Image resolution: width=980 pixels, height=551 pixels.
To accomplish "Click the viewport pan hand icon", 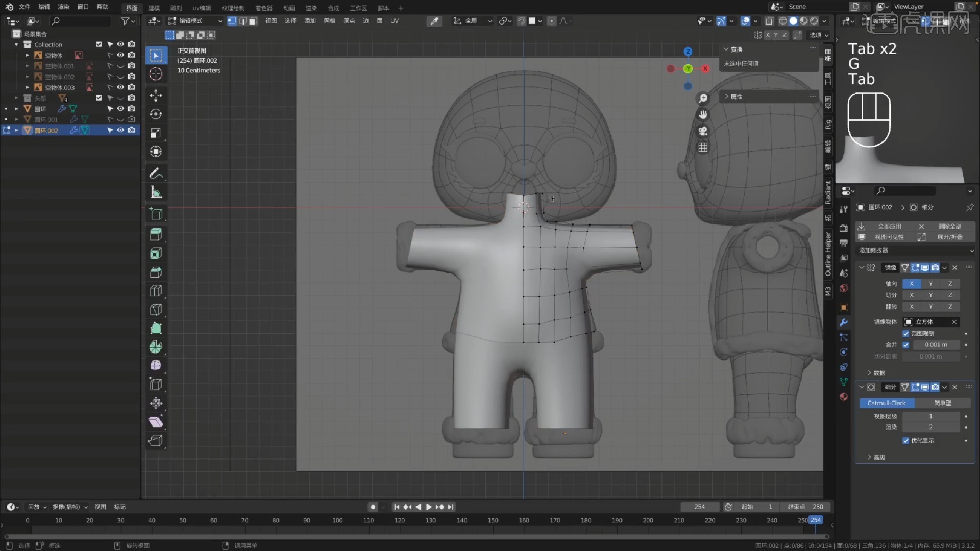I will click(x=703, y=115).
